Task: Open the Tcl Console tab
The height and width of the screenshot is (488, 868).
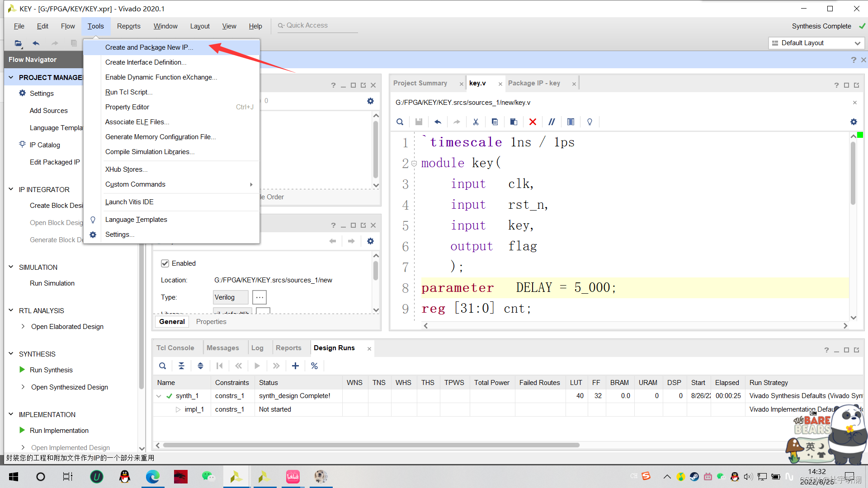Action: [x=175, y=348]
